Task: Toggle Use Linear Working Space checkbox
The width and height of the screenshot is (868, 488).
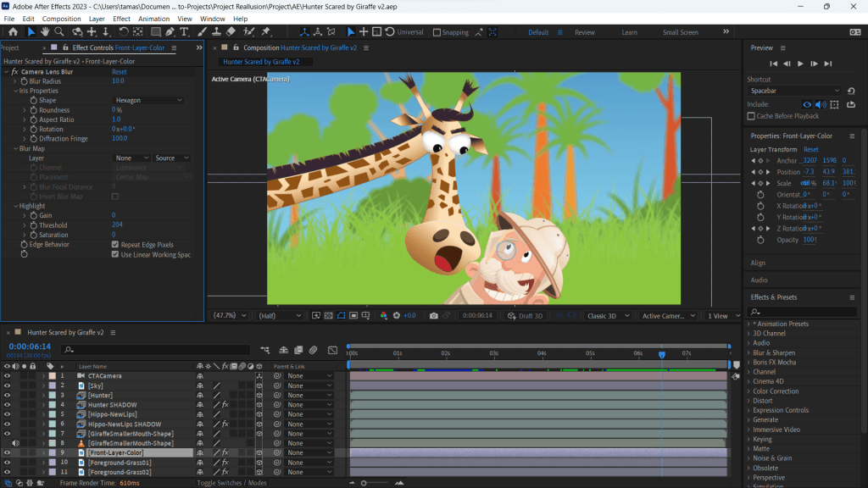Action: pos(115,254)
